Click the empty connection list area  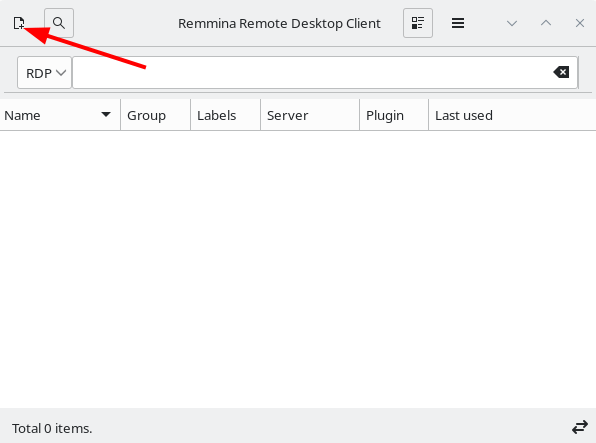pos(298,269)
